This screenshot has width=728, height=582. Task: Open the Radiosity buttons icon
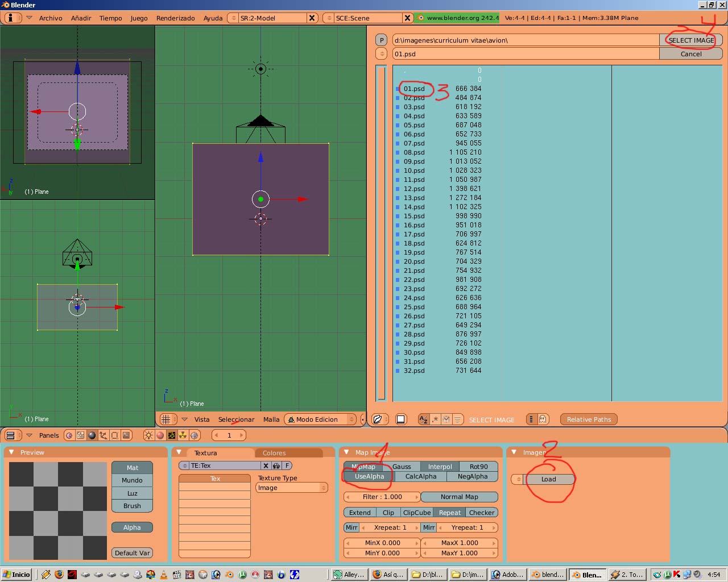183,435
